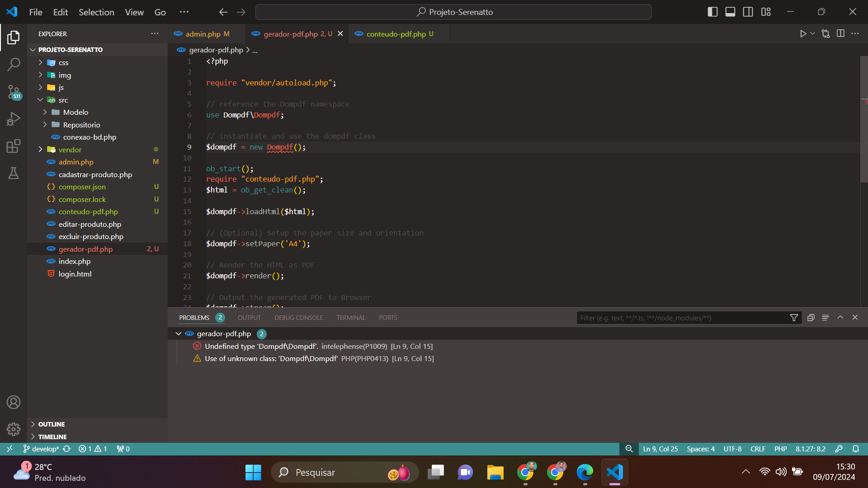868x488 pixels.
Task: Change CRLF end of line sequence
Action: tap(758, 449)
